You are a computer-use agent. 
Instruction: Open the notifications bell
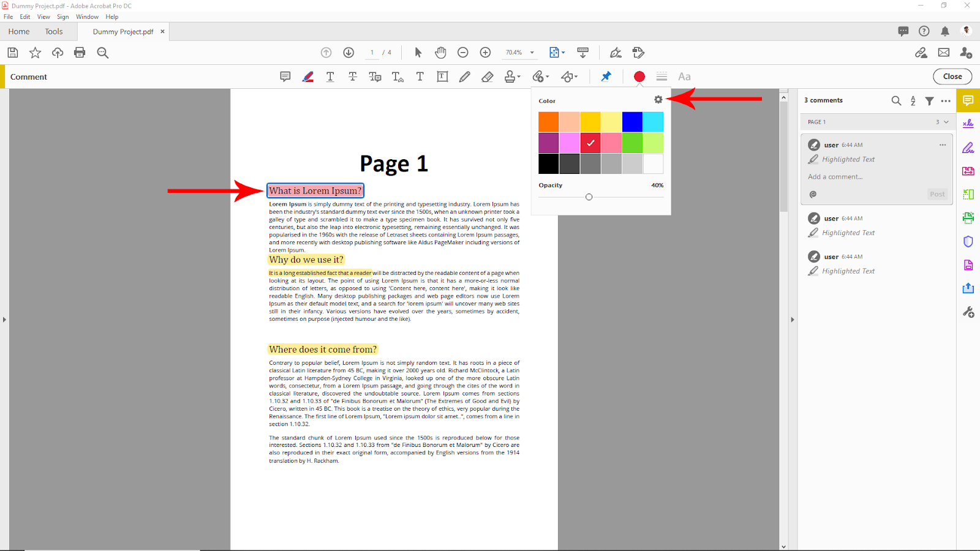click(x=945, y=31)
